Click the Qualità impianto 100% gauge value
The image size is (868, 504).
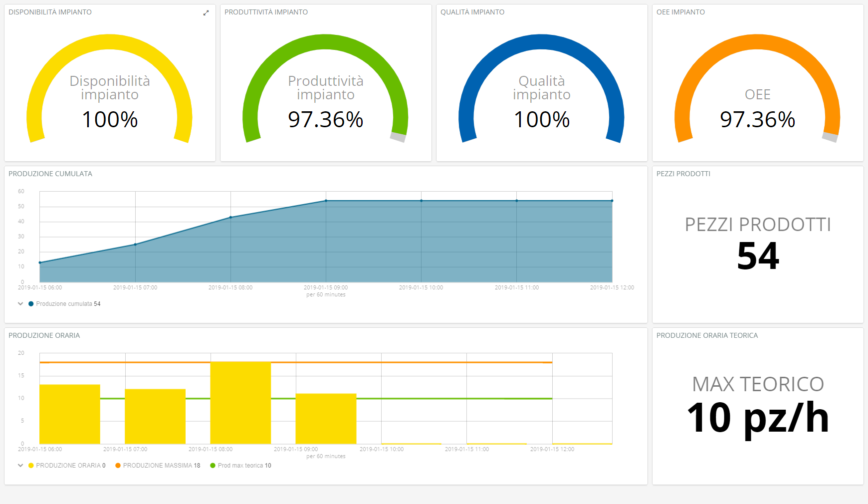click(542, 120)
